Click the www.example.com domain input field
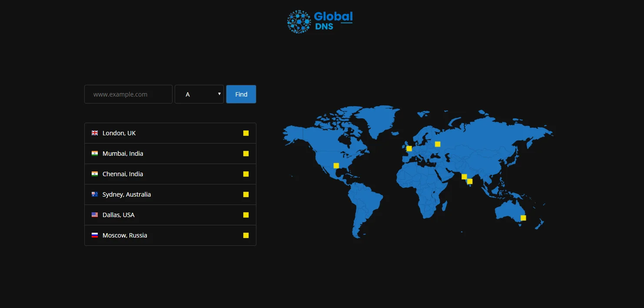 (128, 94)
